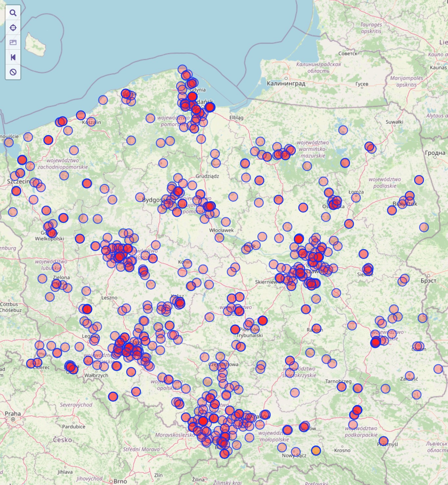Click the crosshair locate-me icon

(13, 28)
